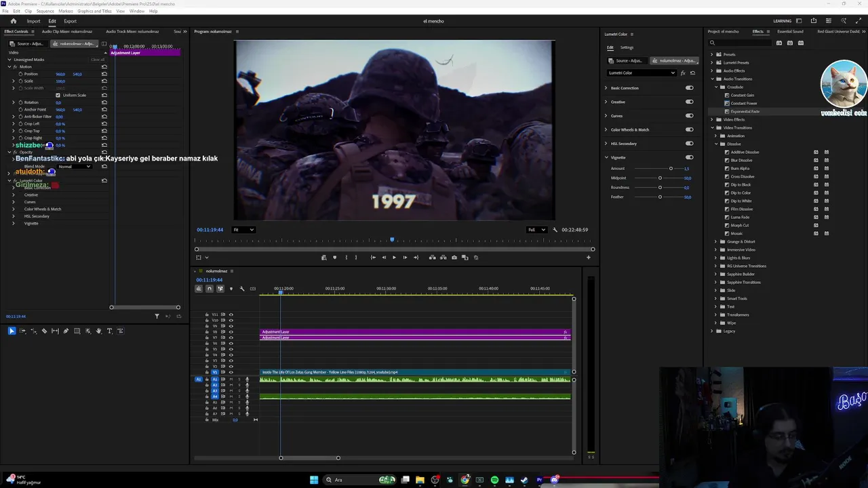The image size is (868, 488).
Task: Select the Dip to Black transition
Action: point(741,184)
